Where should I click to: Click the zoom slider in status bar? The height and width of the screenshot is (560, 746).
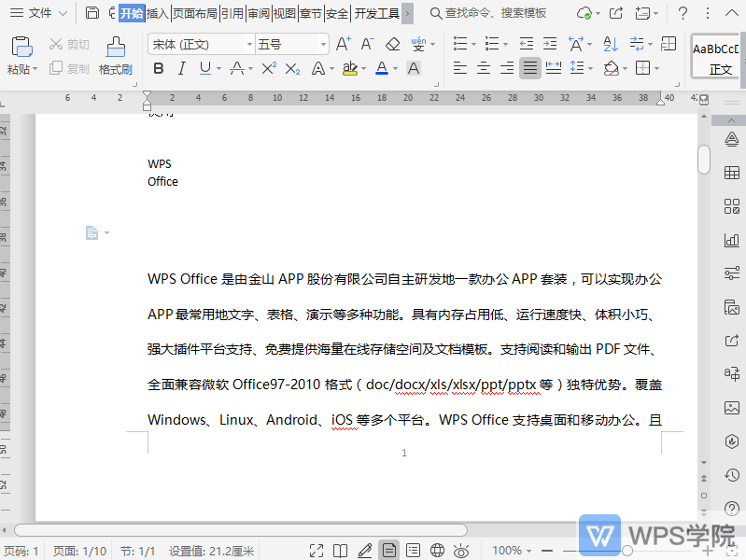click(627, 551)
